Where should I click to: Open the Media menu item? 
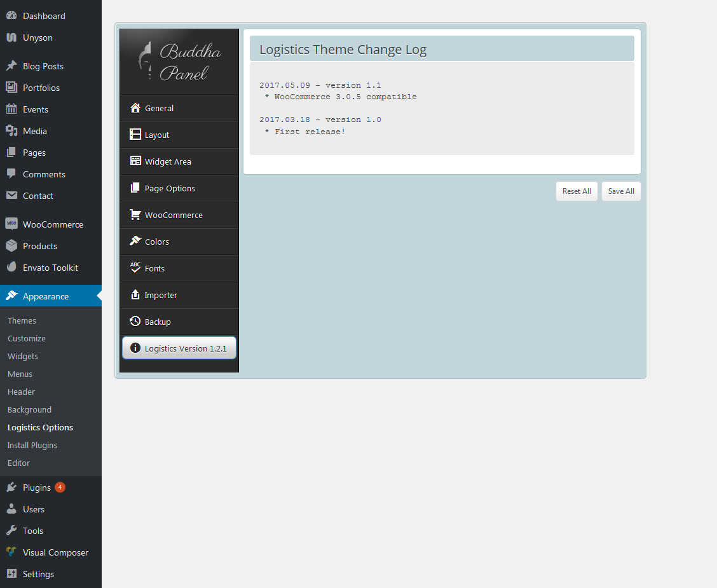[51, 131]
